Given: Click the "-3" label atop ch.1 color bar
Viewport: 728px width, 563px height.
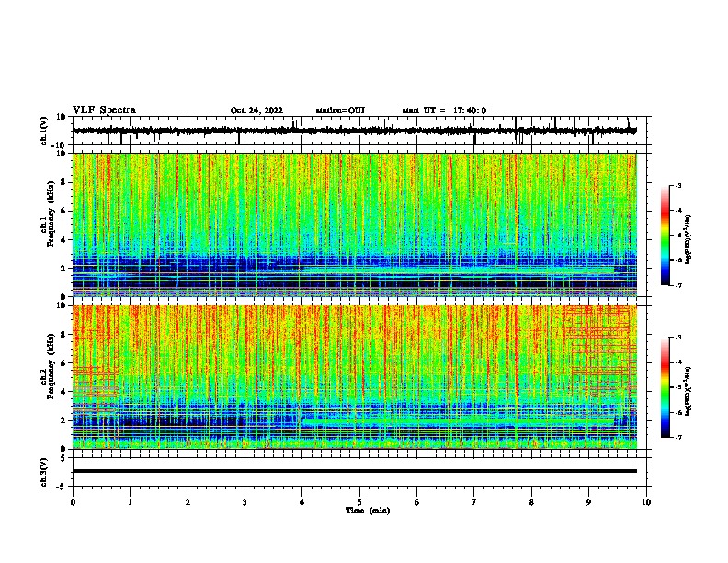Looking at the screenshot, I should pyautogui.click(x=677, y=185).
